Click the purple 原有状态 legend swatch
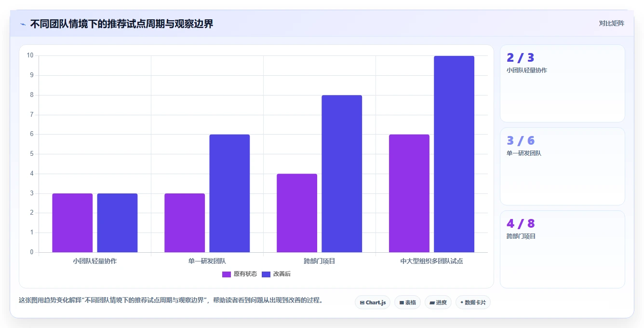Image resolution: width=644 pixels, height=328 pixels. click(227, 274)
